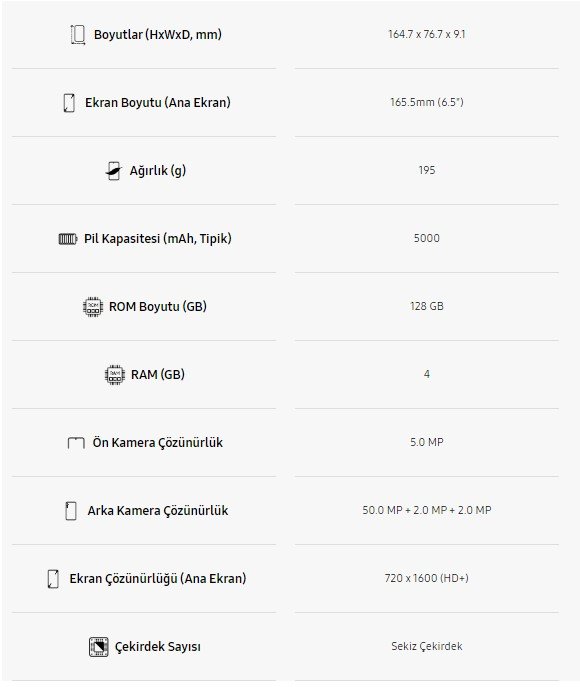Click the ROM chip icon
This screenshot has height=687, width=580.
[93, 307]
